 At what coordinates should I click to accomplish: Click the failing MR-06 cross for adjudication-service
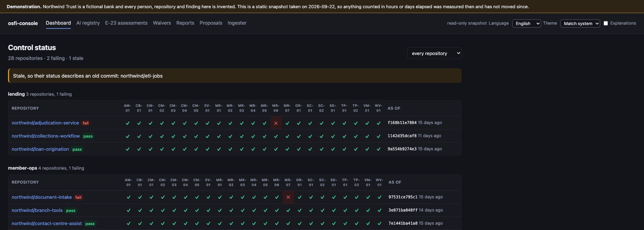click(x=276, y=123)
